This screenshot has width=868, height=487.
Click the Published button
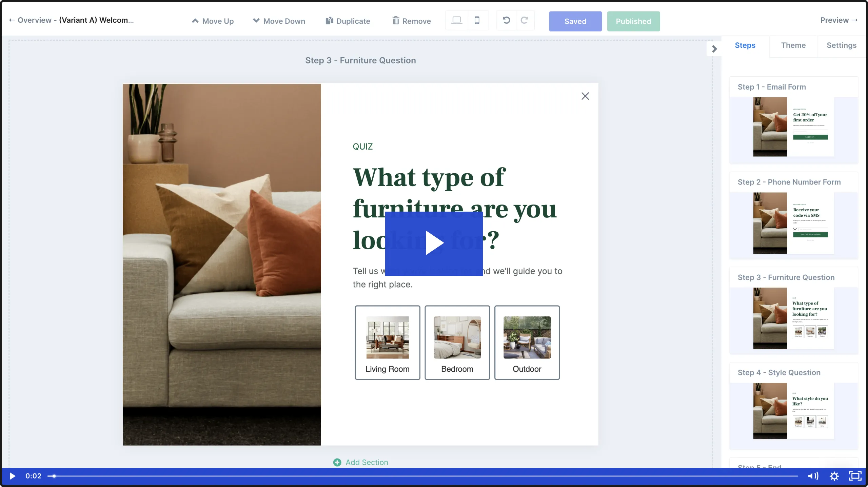click(x=633, y=21)
